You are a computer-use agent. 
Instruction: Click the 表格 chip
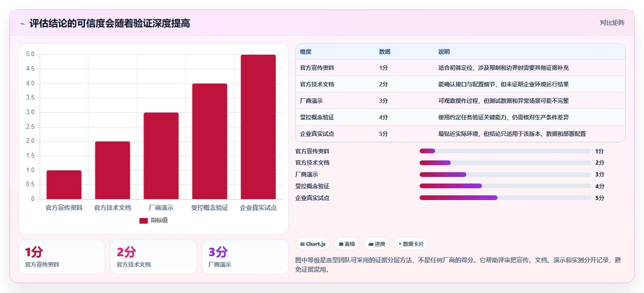pos(347,244)
